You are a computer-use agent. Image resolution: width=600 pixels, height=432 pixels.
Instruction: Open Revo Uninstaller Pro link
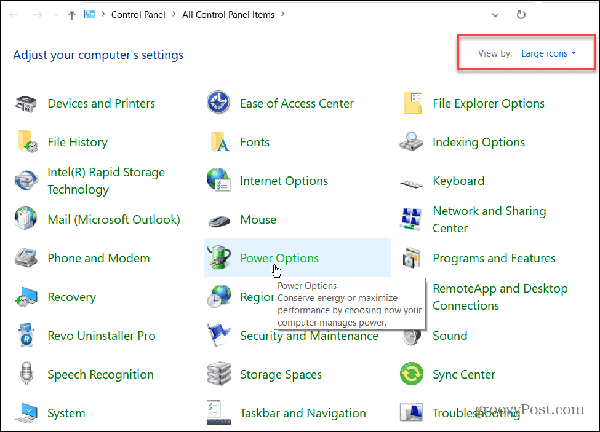point(101,336)
